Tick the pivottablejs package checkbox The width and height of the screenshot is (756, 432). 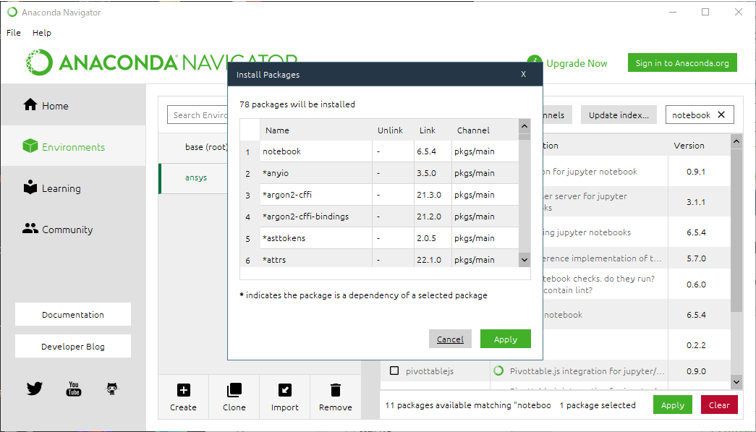point(394,371)
